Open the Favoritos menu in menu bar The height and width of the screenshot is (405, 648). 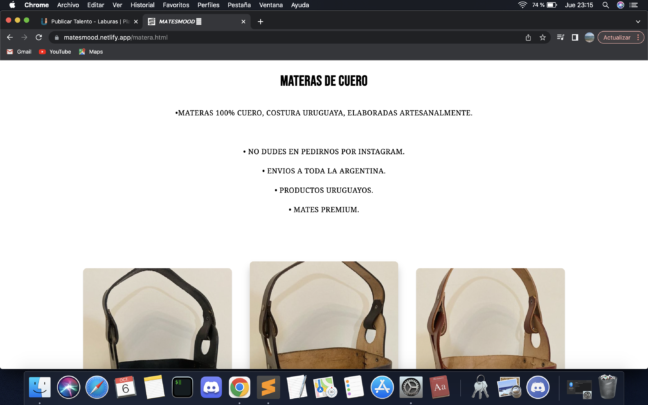[x=176, y=5]
